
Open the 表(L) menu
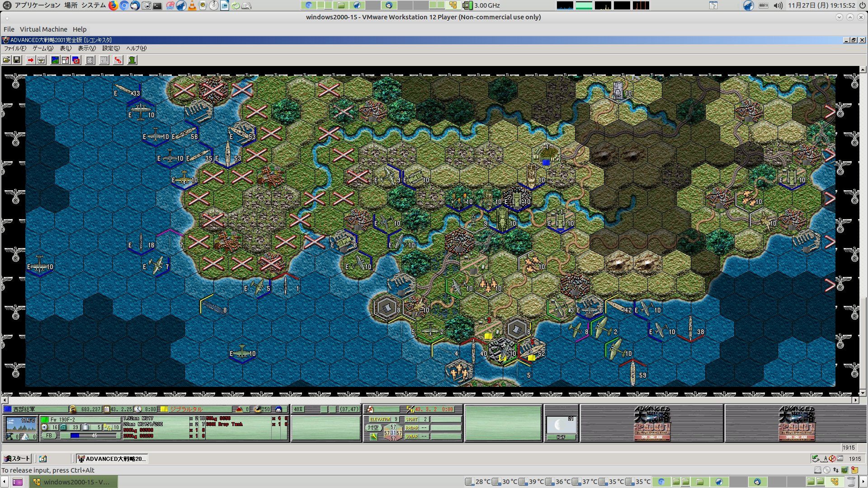click(x=66, y=48)
